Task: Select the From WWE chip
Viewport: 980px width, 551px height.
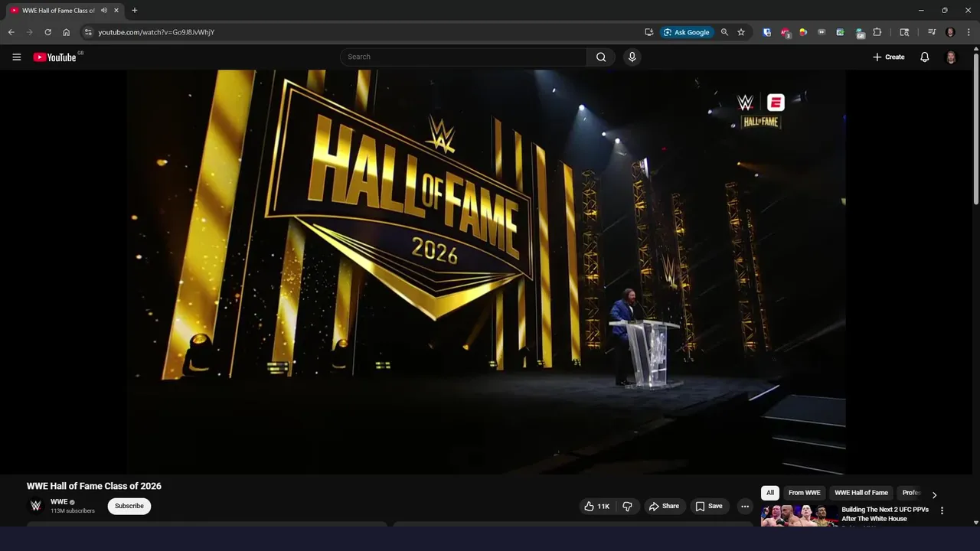Action: point(804,493)
